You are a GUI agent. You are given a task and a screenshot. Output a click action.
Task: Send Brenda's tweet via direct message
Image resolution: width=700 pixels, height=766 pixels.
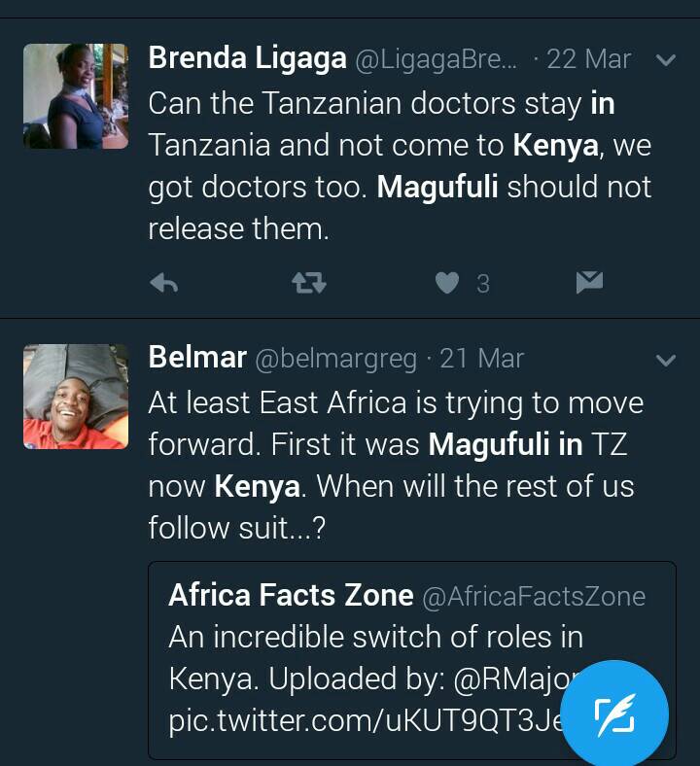click(589, 283)
